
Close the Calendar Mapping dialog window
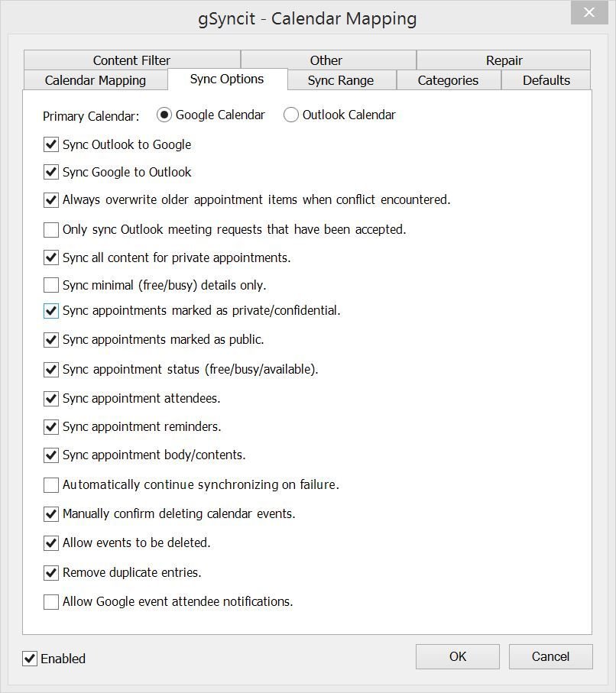(589, 12)
